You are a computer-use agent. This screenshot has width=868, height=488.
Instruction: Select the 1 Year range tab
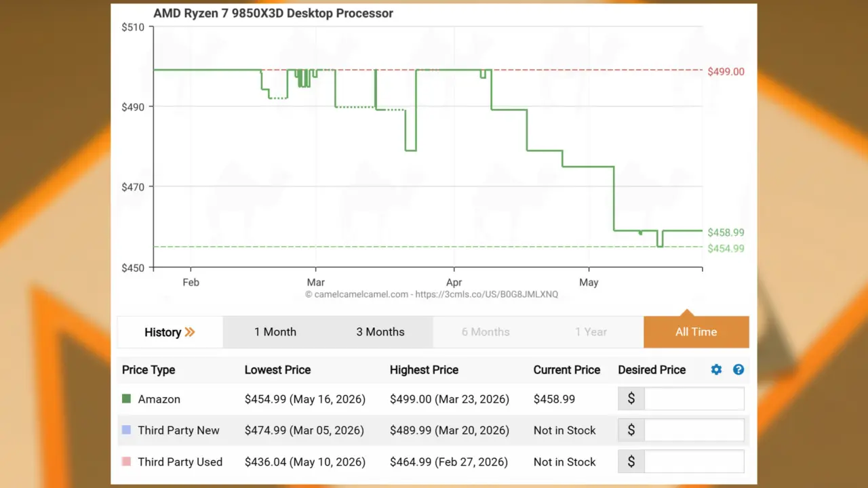click(591, 332)
